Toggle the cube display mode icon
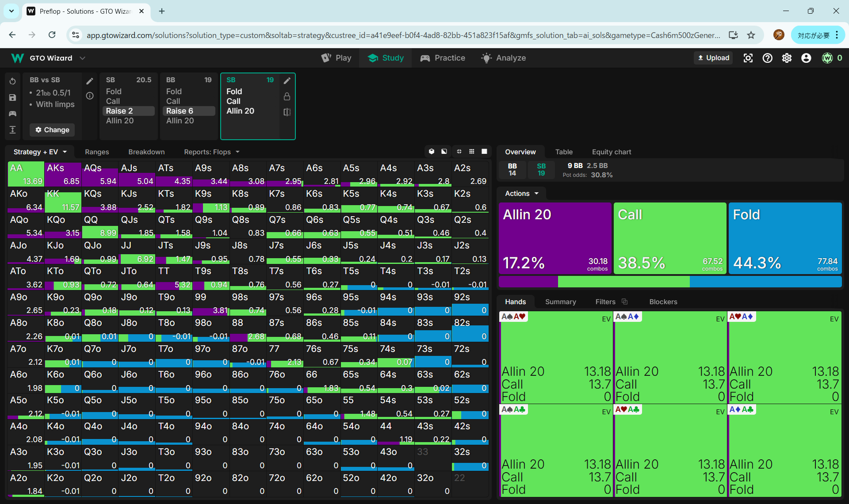The height and width of the screenshot is (504, 849). coord(432,152)
